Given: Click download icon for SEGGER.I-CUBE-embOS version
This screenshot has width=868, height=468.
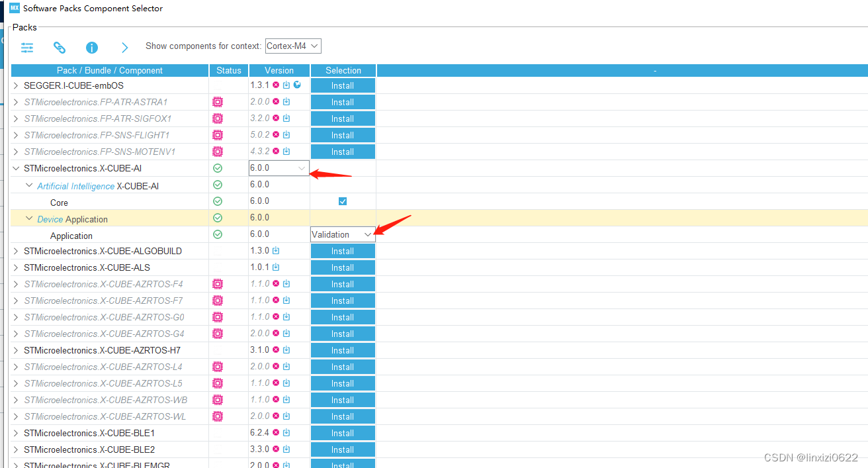Looking at the screenshot, I should coord(286,85).
